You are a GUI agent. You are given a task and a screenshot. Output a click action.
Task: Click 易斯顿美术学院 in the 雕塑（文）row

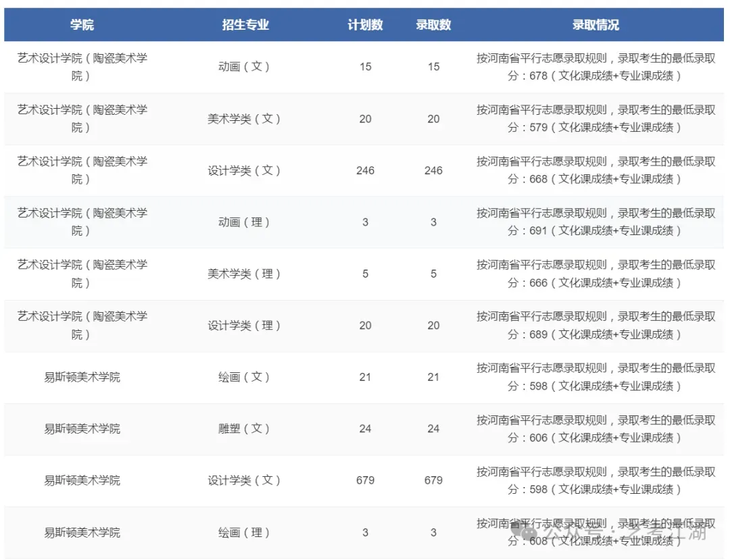[82, 428]
